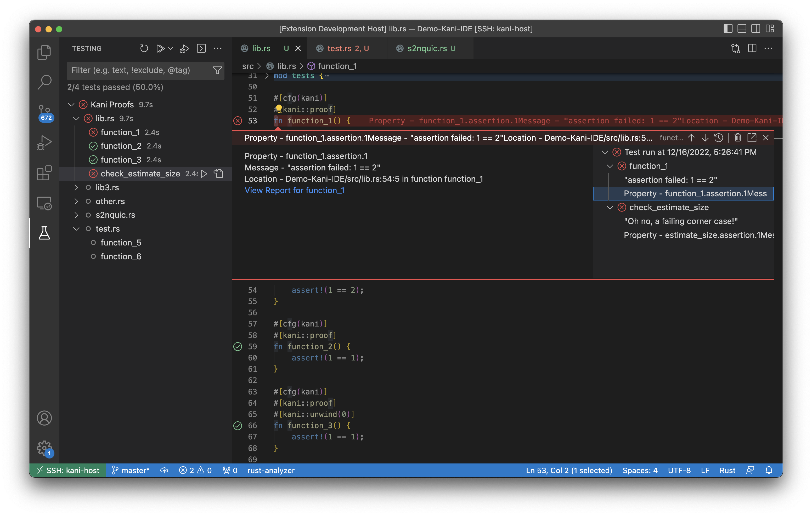This screenshot has height=516, width=812.
Task: Open the Extensions view icon
Action: tap(44, 173)
